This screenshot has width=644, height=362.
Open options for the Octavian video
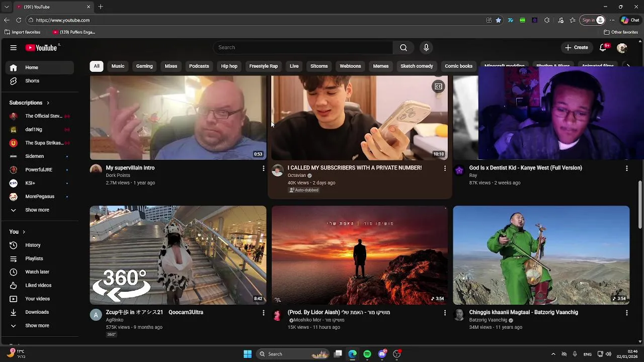tap(445, 168)
